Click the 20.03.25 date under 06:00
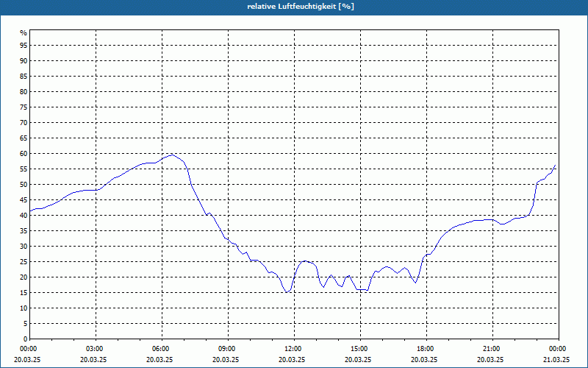The image size is (588, 368). pyautogui.click(x=159, y=359)
